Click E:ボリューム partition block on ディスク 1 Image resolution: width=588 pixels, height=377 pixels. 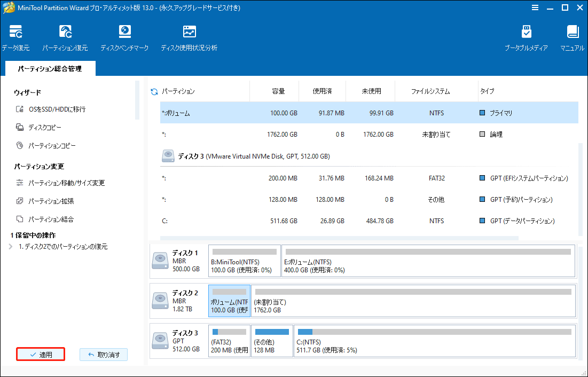pos(428,261)
